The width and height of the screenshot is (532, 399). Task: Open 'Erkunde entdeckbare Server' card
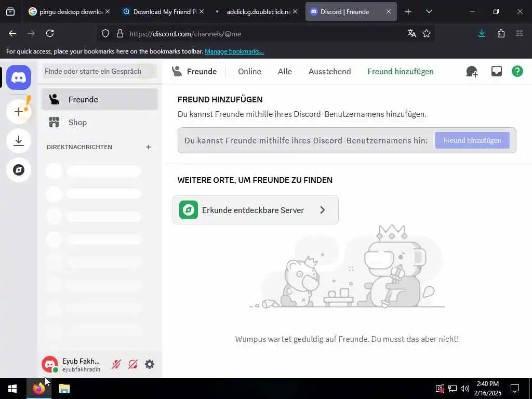pos(256,210)
